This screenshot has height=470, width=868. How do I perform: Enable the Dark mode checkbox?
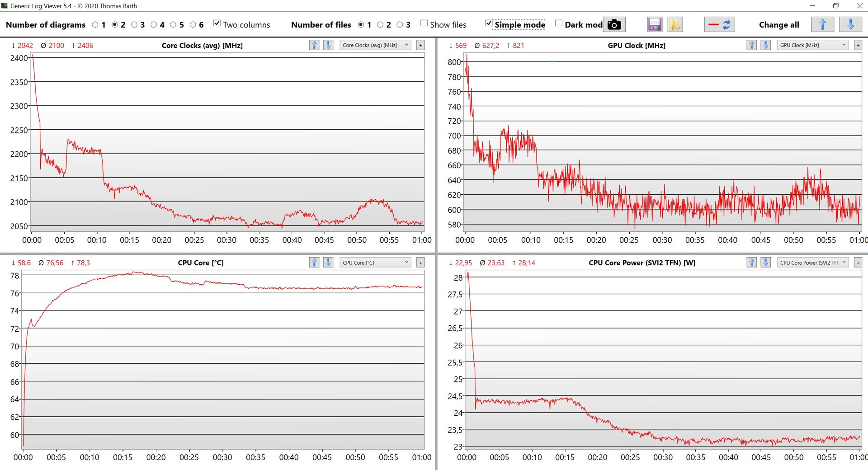click(x=559, y=23)
